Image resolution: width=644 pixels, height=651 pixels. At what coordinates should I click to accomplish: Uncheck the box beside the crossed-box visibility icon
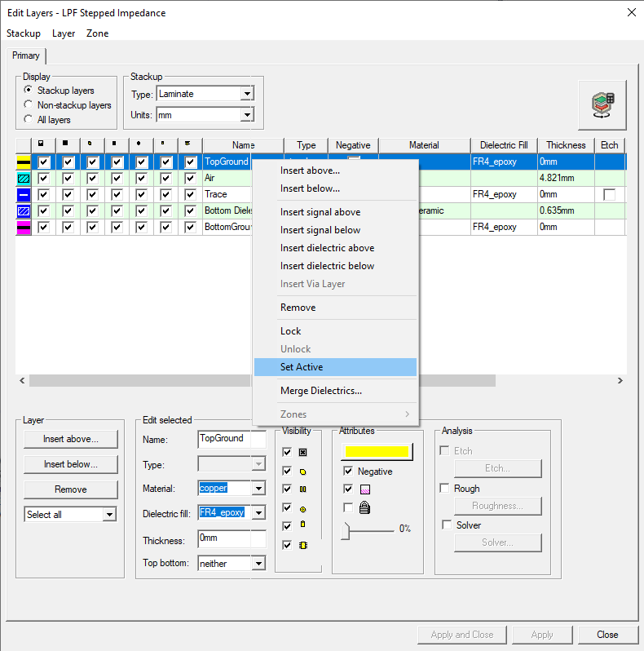coord(287,452)
